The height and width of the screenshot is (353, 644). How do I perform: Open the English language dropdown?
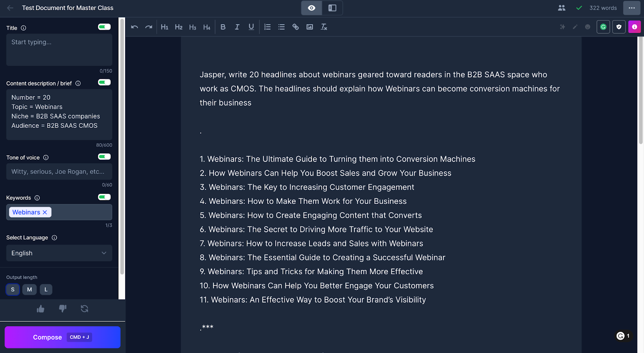click(x=59, y=253)
